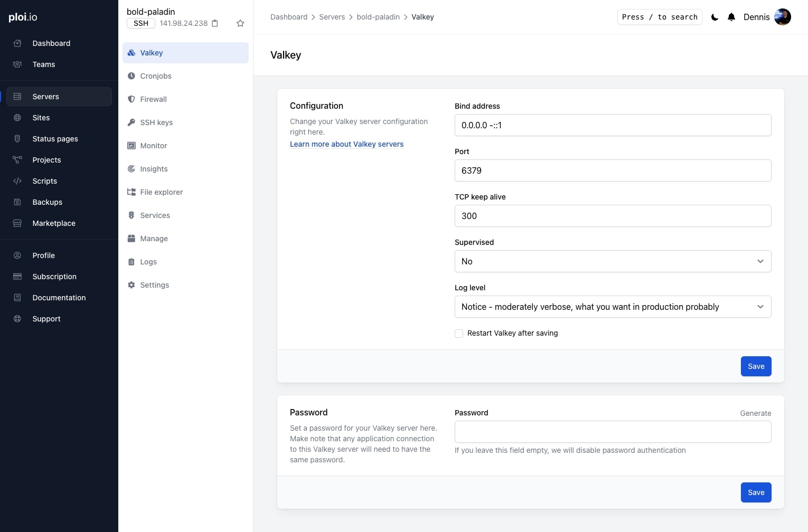This screenshot has width=808, height=532.
Task: Open notifications via the bell icon
Action: (x=731, y=17)
